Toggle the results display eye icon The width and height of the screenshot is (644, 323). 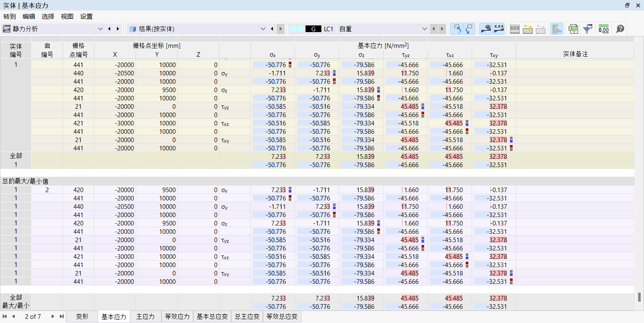tap(485, 29)
